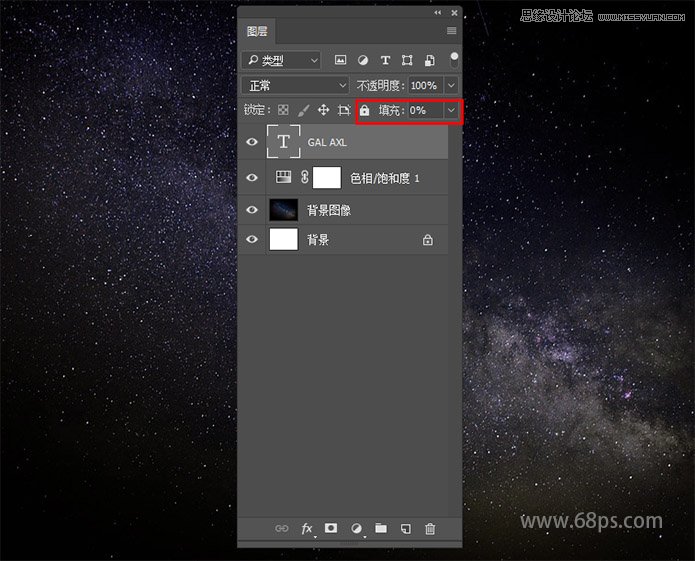Select the 色相/饱和度 1 layer name

385,178
